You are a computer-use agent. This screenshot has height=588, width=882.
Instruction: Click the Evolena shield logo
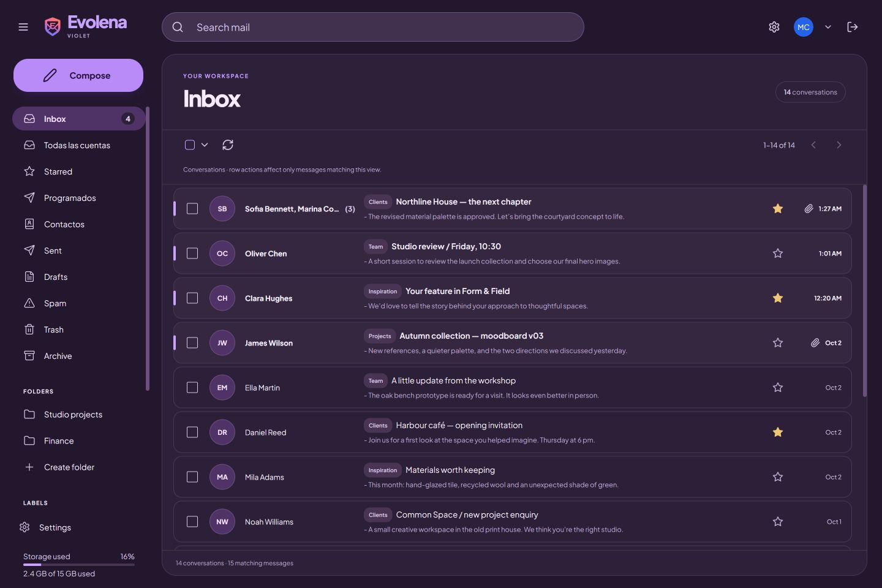coord(53,27)
